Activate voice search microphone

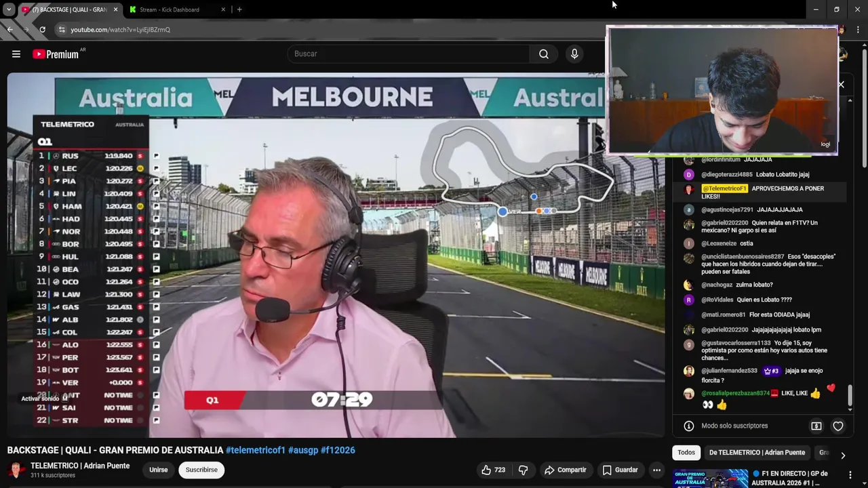pos(574,54)
